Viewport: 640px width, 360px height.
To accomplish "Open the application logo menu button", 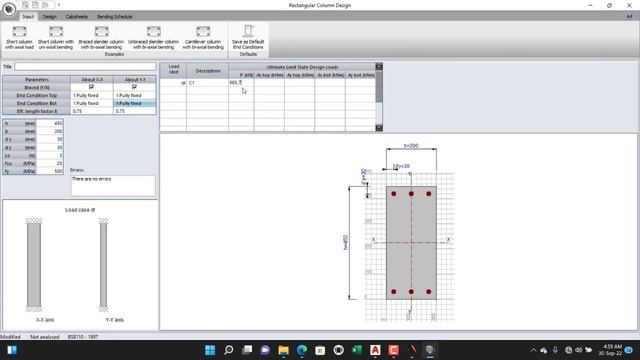I will coord(9,9).
